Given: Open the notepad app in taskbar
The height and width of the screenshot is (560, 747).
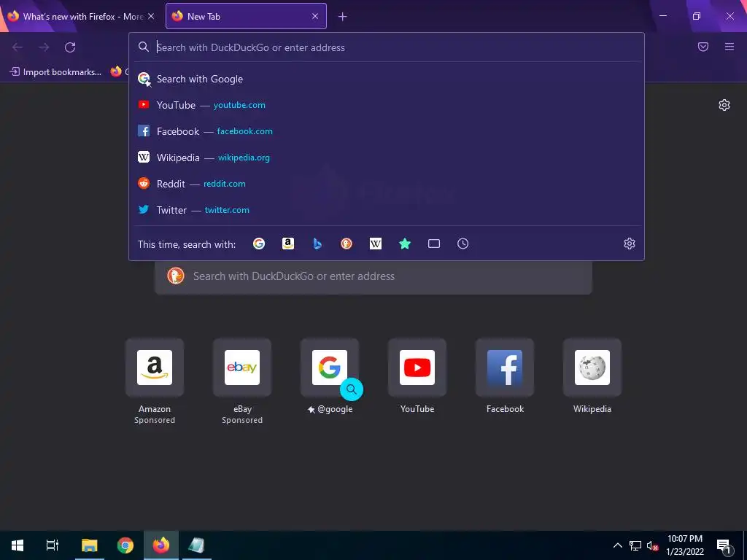Looking at the screenshot, I should coord(196,545).
